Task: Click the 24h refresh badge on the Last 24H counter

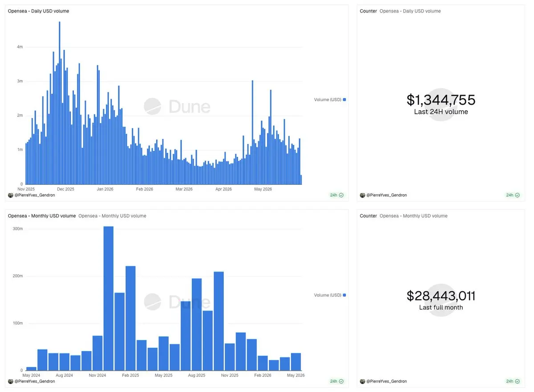Action: [x=513, y=195]
